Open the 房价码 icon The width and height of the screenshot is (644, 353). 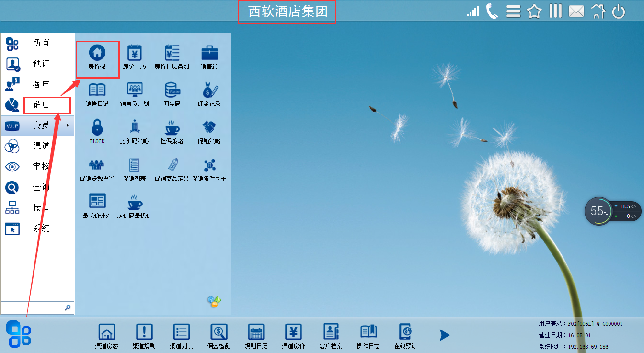pyautogui.click(x=97, y=57)
